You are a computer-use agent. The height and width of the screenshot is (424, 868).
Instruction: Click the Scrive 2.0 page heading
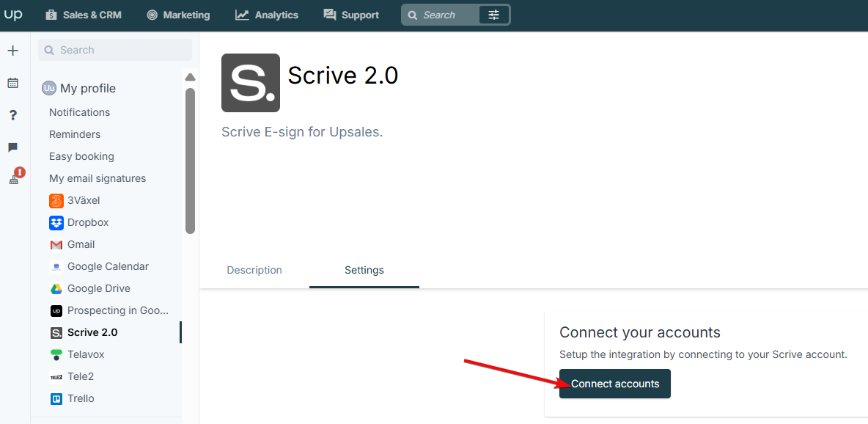pos(342,76)
